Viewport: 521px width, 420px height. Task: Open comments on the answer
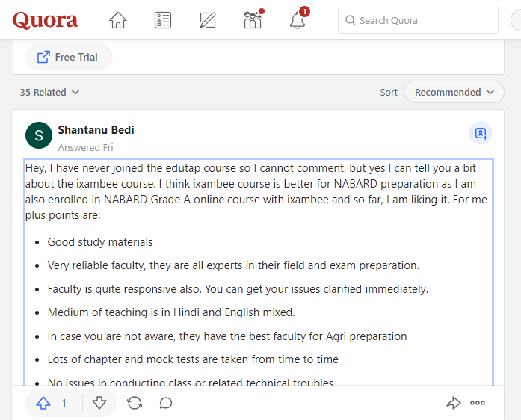(165, 403)
